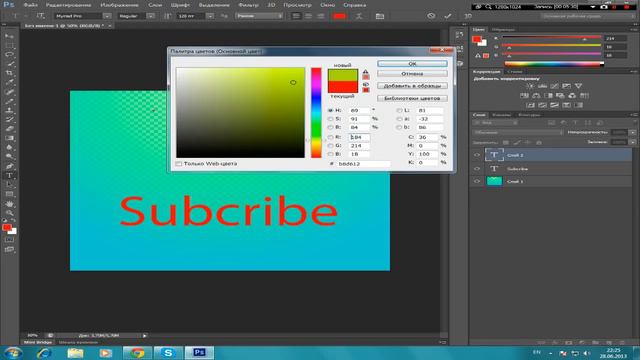Click the left-align text icon
The width and height of the screenshot is (640, 360).
click(x=296, y=16)
